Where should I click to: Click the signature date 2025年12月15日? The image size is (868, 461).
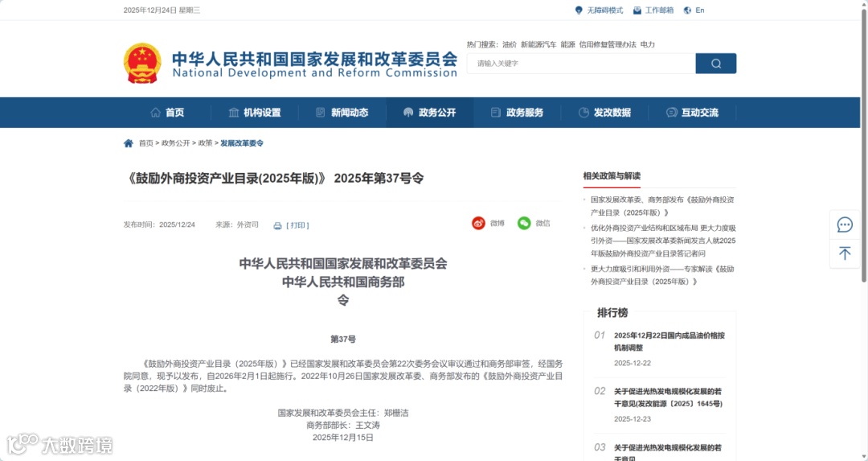tap(343, 437)
